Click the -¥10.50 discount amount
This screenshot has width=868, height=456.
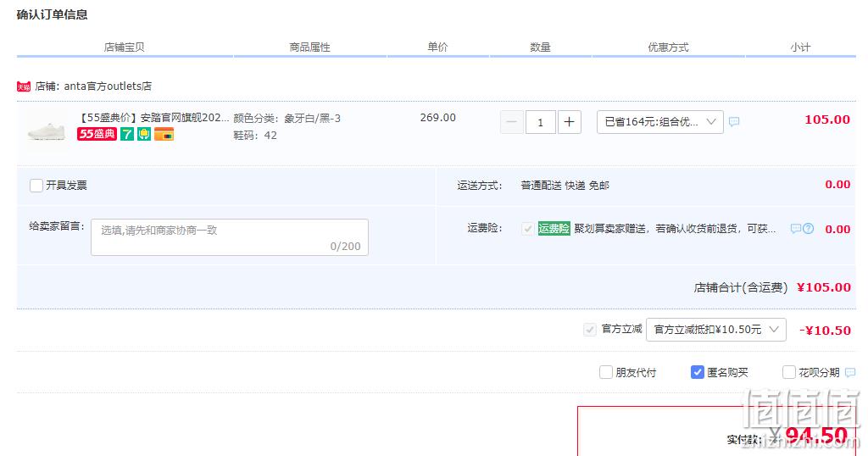pyautogui.click(x=825, y=331)
